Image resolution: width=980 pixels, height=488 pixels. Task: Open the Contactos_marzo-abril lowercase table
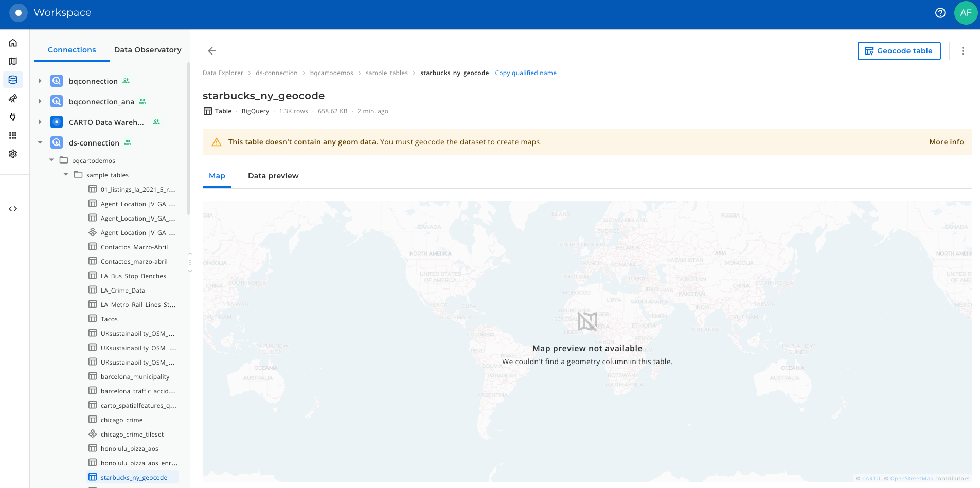click(x=133, y=261)
